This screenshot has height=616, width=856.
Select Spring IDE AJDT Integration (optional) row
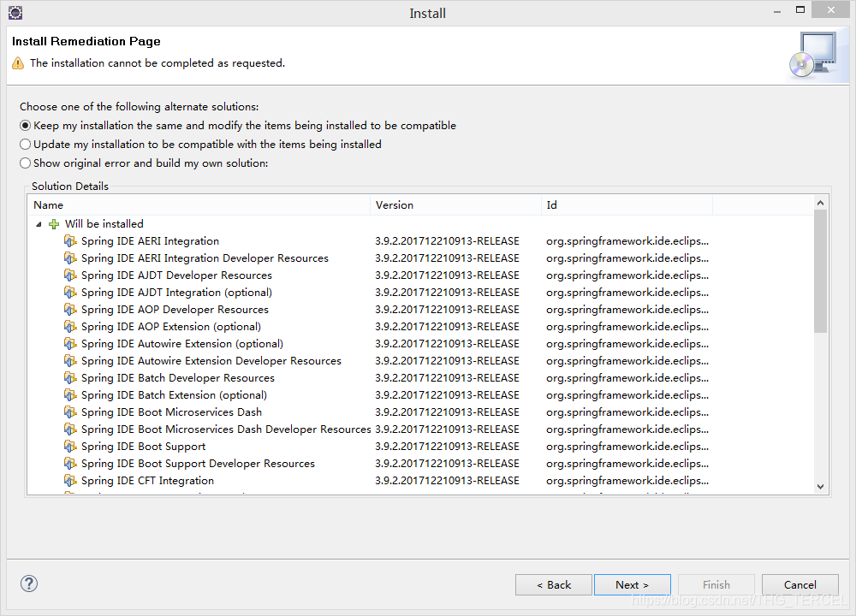pos(176,292)
